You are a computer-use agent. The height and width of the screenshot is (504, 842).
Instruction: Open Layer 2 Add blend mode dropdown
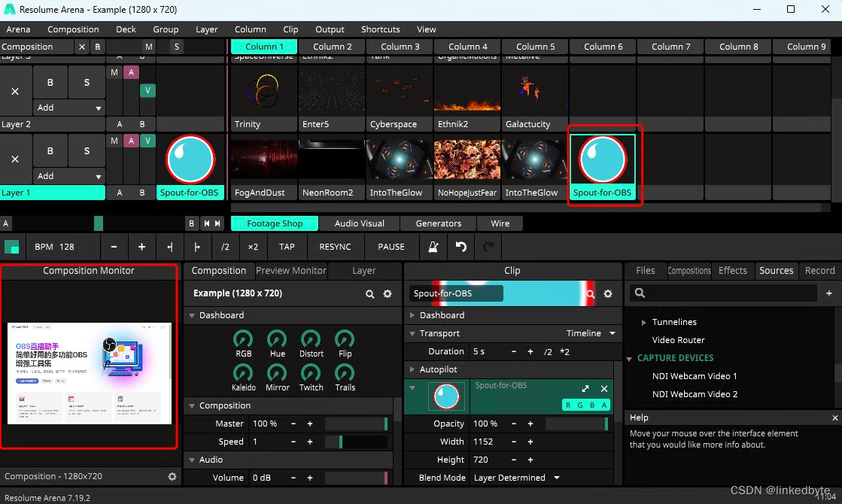(x=68, y=108)
